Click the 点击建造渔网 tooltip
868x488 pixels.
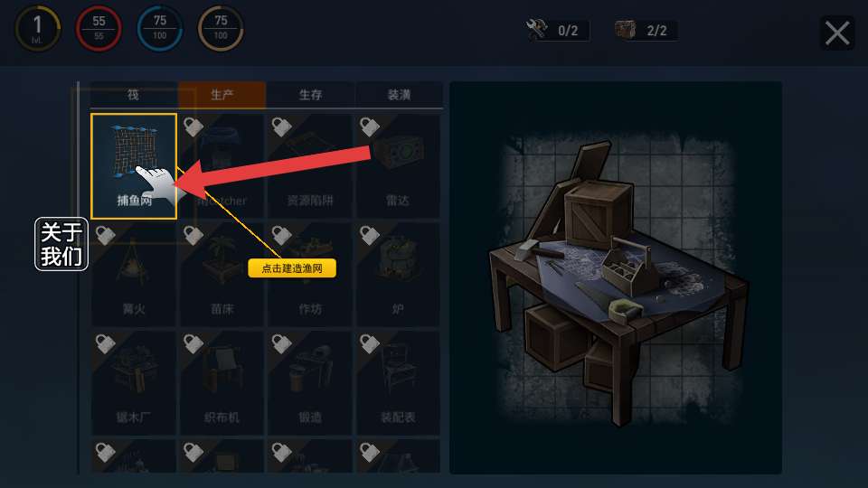point(292,268)
